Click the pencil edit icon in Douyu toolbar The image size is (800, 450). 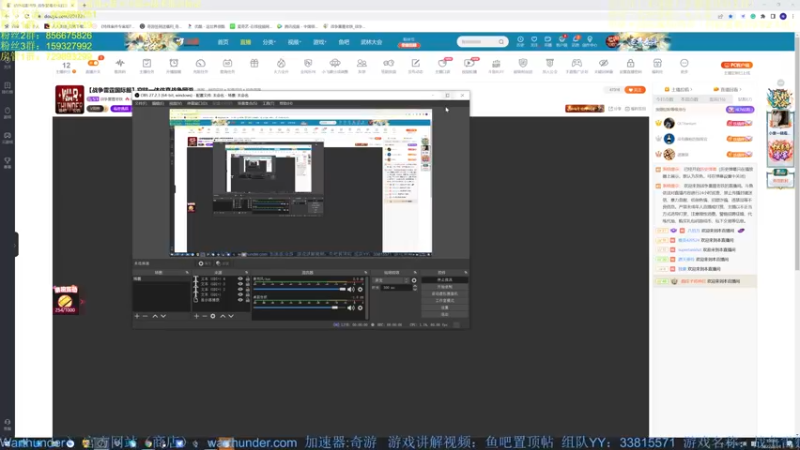click(x=415, y=63)
